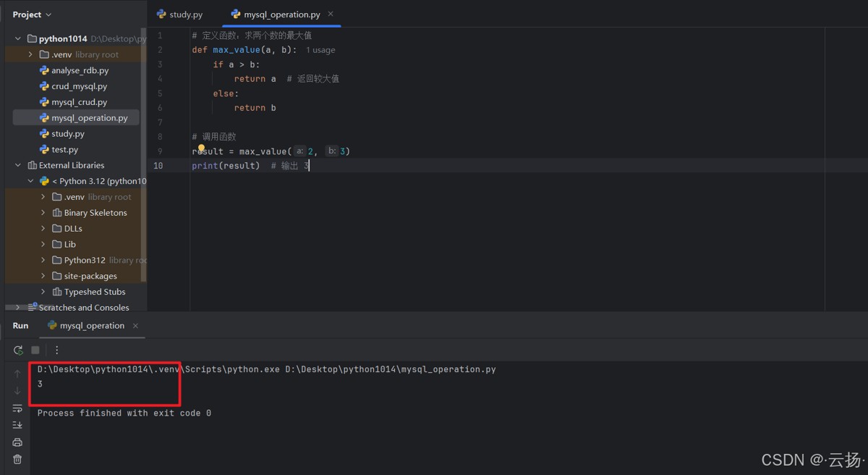Image resolution: width=868 pixels, height=475 pixels.
Task: Select crud_mysql.py in the project tree
Action: point(79,86)
